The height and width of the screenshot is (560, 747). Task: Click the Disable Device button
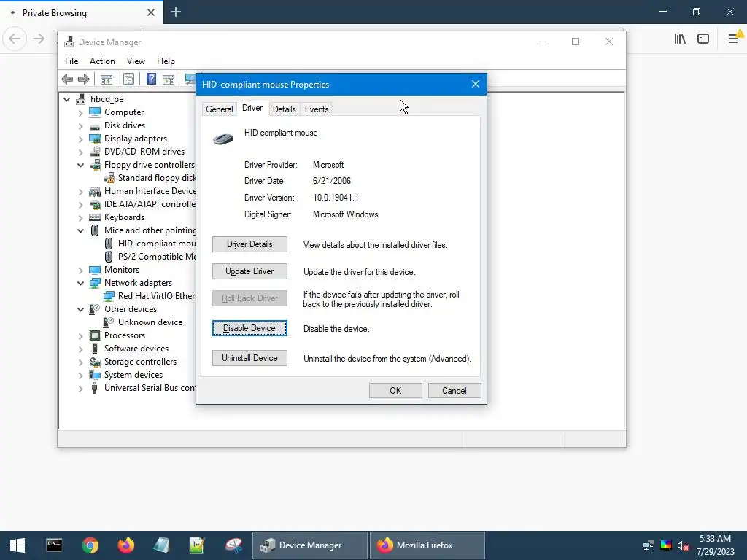[249, 328]
